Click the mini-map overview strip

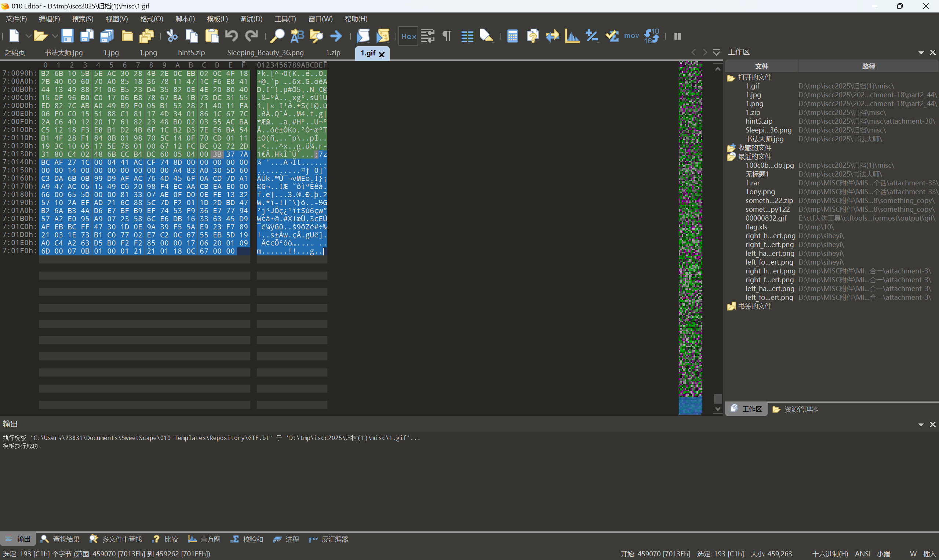pos(690,238)
